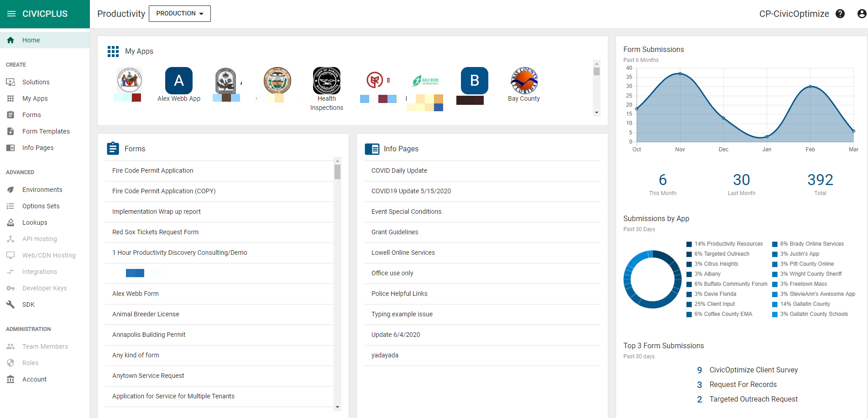The image size is (868, 418).
Task: Click the 25% Client Input legend swatch
Action: [689, 304]
